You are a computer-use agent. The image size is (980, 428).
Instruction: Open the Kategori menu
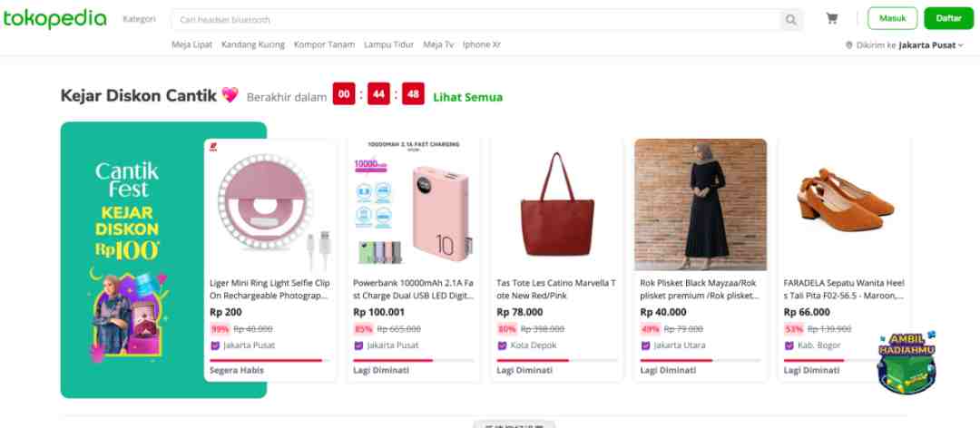click(x=139, y=19)
